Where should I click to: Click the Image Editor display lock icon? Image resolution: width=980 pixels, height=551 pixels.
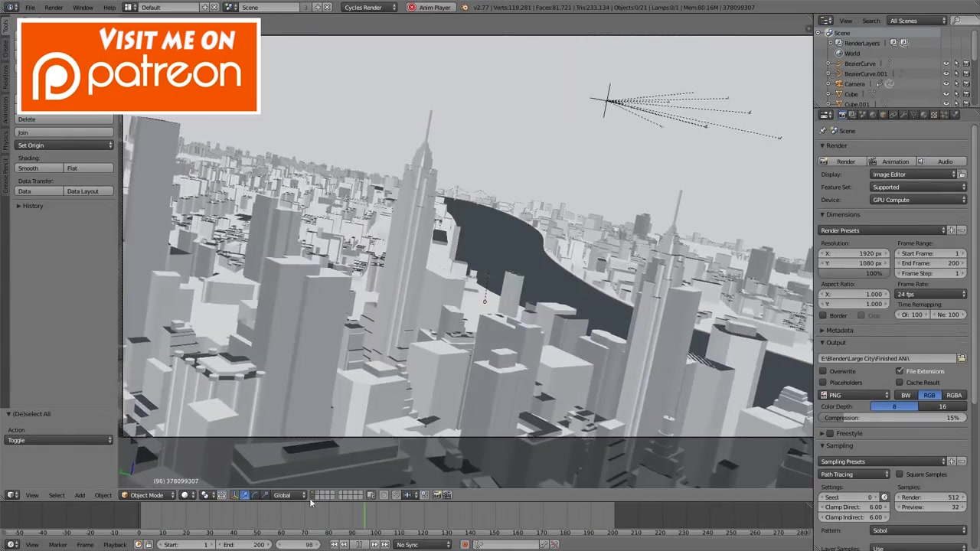[x=962, y=174]
